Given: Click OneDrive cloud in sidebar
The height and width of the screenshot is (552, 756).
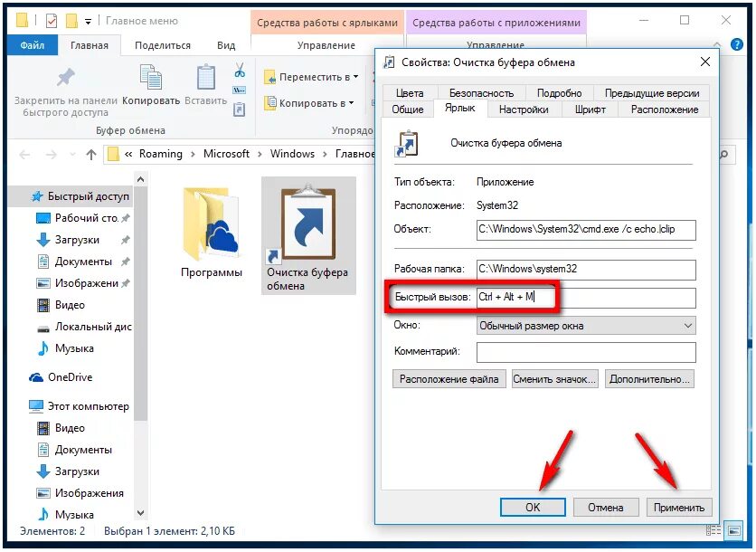Looking at the screenshot, I should 36,377.
